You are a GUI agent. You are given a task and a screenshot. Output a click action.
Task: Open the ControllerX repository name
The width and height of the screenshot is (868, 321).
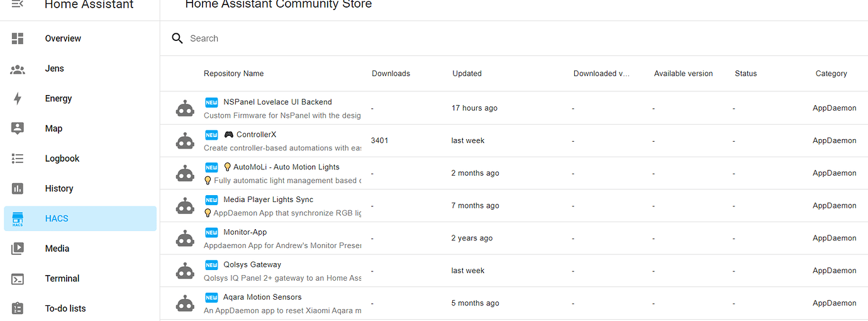click(x=256, y=135)
